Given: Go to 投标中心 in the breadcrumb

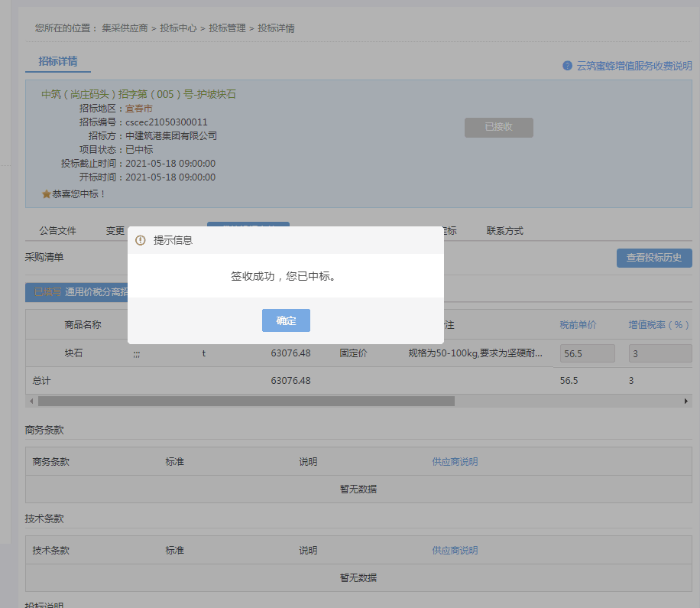Looking at the screenshot, I should (x=178, y=28).
